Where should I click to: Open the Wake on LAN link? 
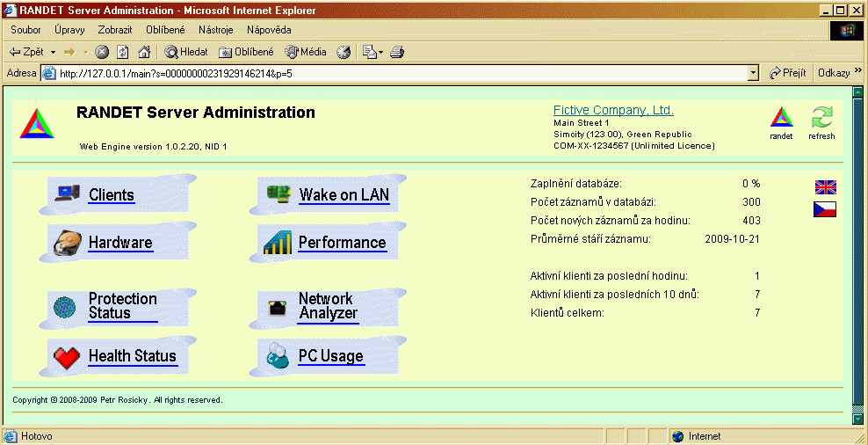344,195
